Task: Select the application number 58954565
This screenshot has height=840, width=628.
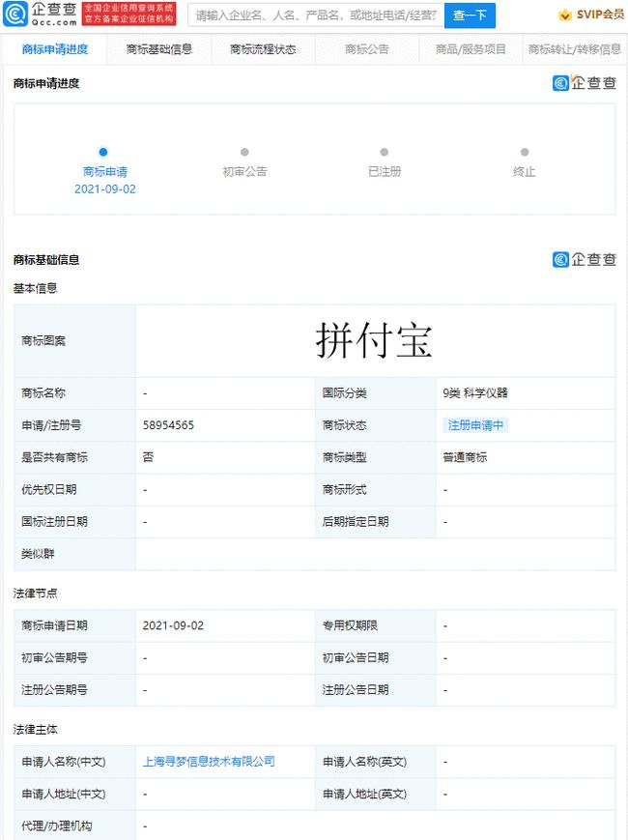Action: click(169, 425)
